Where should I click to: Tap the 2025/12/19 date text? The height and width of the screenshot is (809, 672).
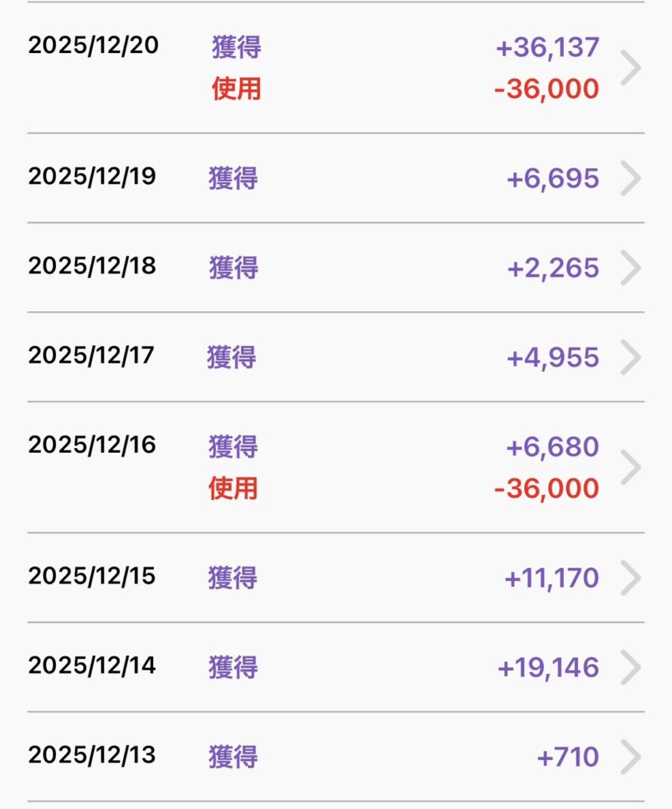coord(92,176)
